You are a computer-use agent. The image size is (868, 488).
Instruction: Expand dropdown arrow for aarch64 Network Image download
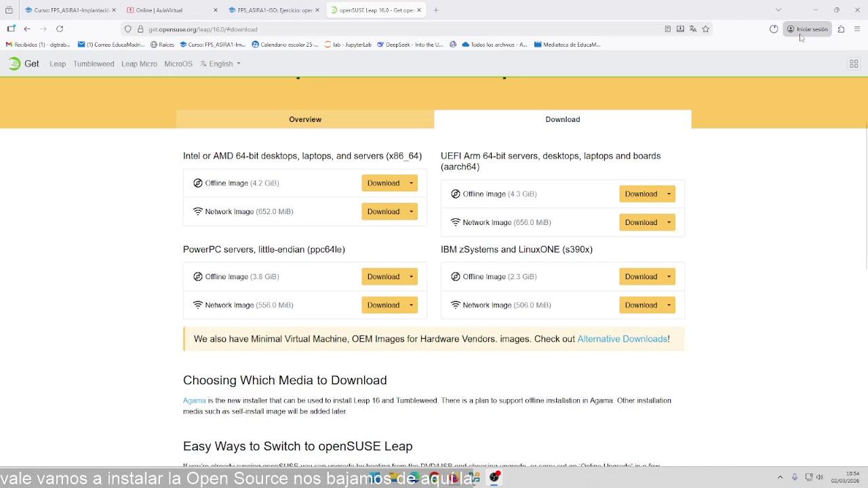click(669, 222)
